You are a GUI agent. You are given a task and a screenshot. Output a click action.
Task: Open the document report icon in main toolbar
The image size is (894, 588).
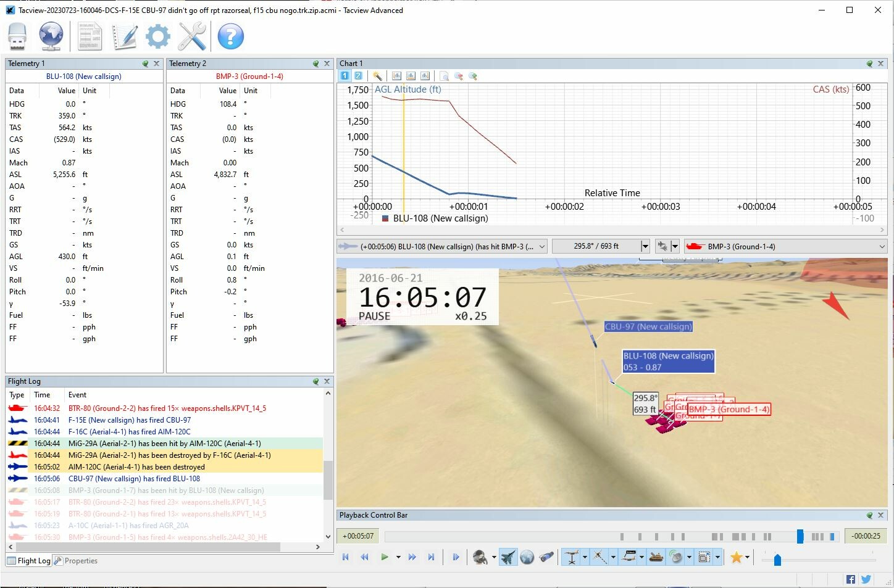[90, 36]
